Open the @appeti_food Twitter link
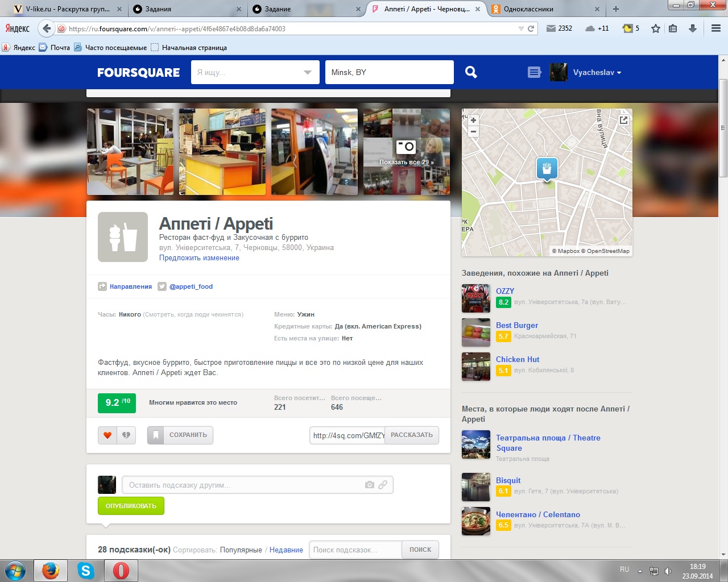 point(185,286)
